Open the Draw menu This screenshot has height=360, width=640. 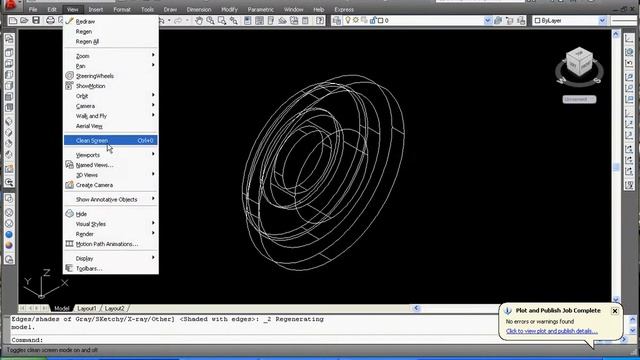pyautogui.click(x=170, y=9)
